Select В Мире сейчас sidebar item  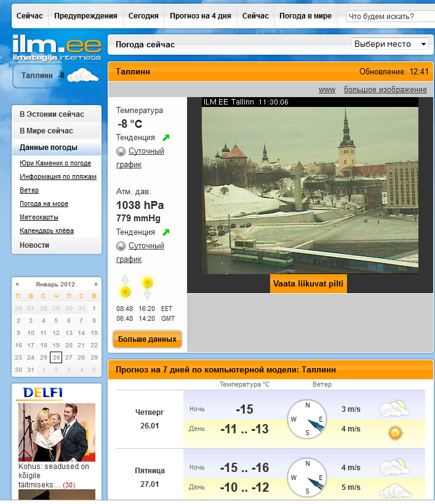pyautogui.click(x=57, y=131)
